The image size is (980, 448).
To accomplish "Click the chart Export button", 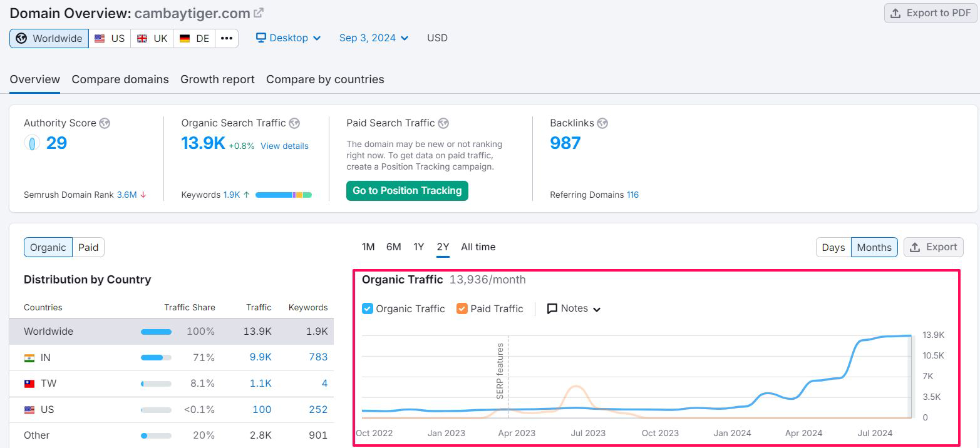I will (x=934, y=247).
